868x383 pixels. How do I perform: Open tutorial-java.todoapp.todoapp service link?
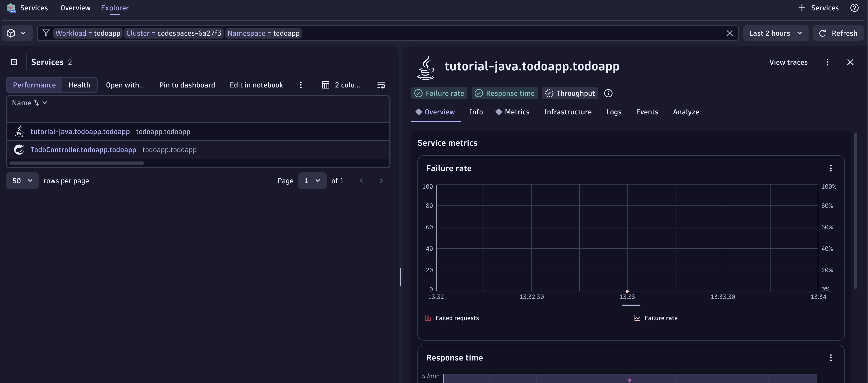click(80, 132)
